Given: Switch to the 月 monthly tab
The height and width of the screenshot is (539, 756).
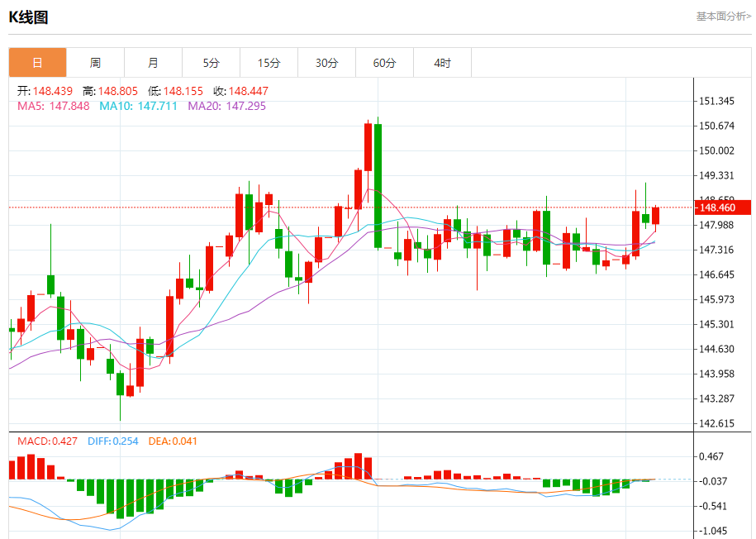Looking at the screenshot, I should 154,63.
